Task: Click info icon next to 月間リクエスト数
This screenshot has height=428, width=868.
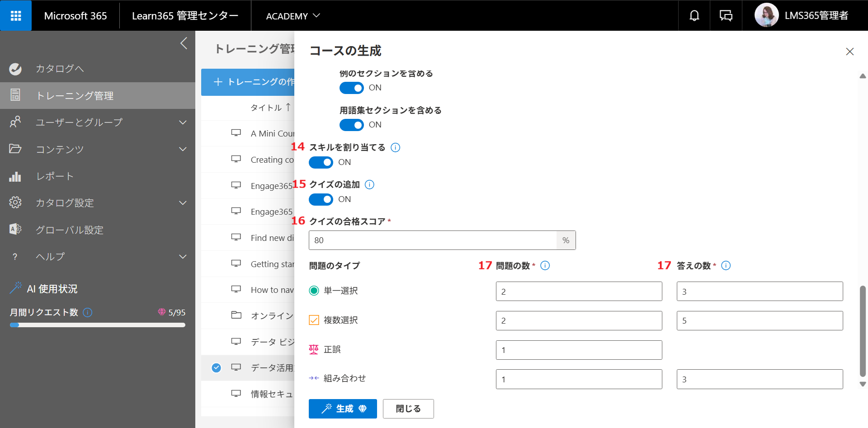Action: tap(88, 312)
